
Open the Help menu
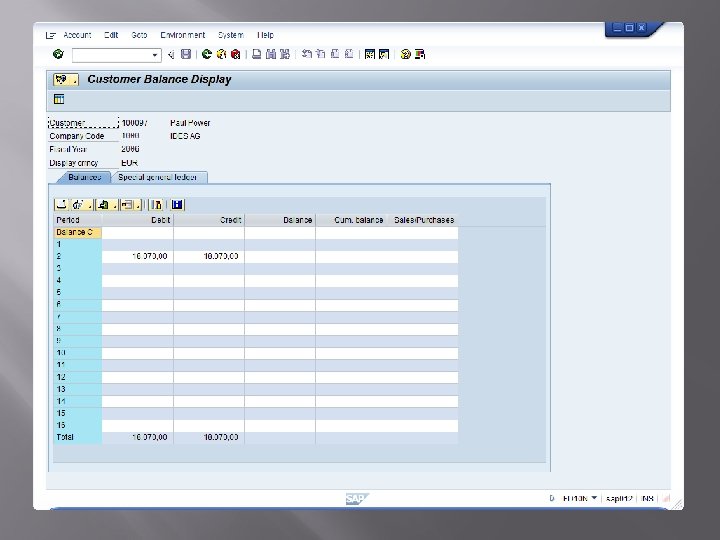coord(265,35)
